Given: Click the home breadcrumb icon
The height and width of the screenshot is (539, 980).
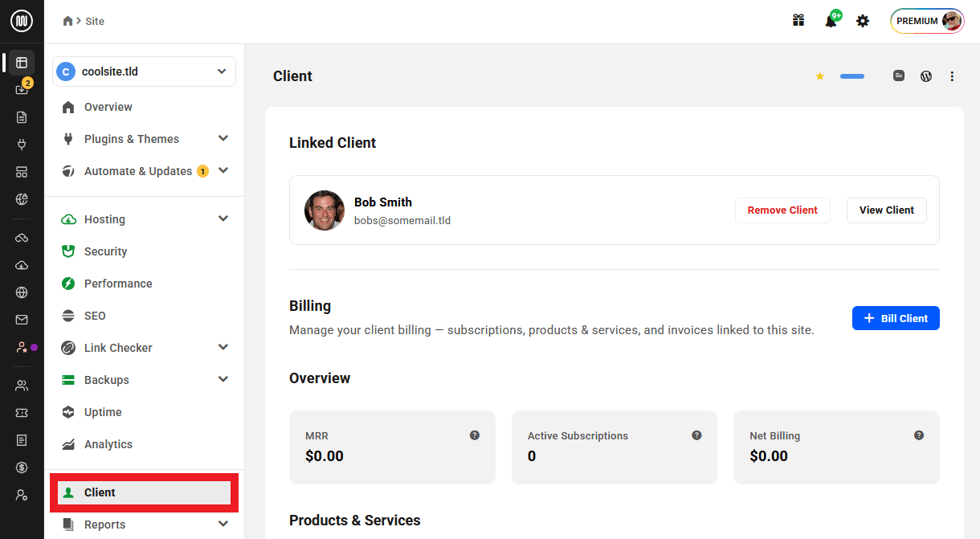Looking at the screenshot, I should coord(67,21).
